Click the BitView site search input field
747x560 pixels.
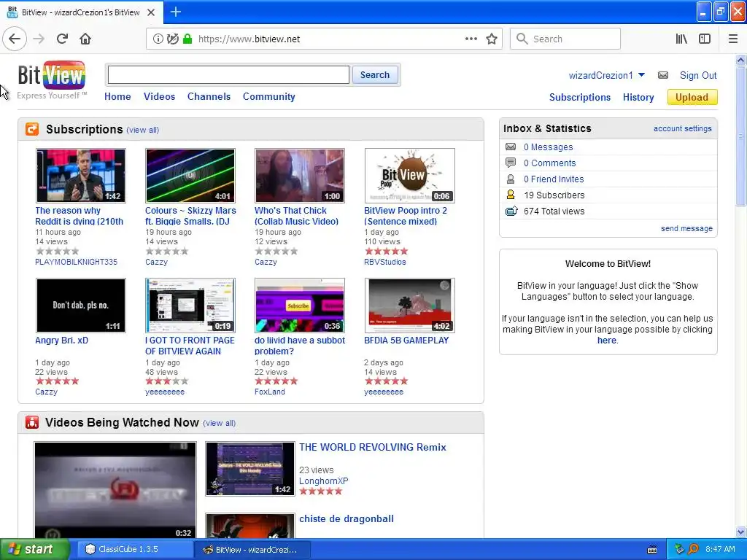click(228, 75)
